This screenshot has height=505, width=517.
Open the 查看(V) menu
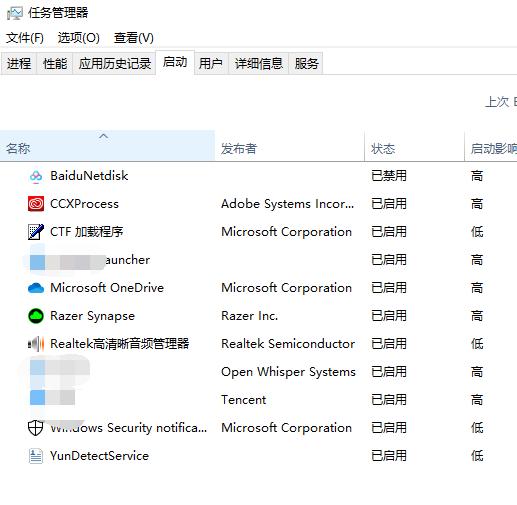point(134,38)
